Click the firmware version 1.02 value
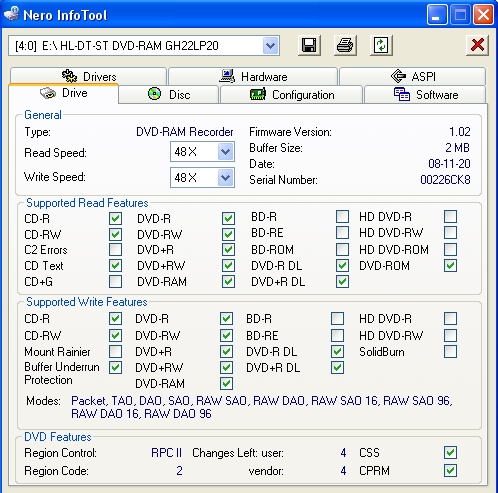 pos(460,132)
